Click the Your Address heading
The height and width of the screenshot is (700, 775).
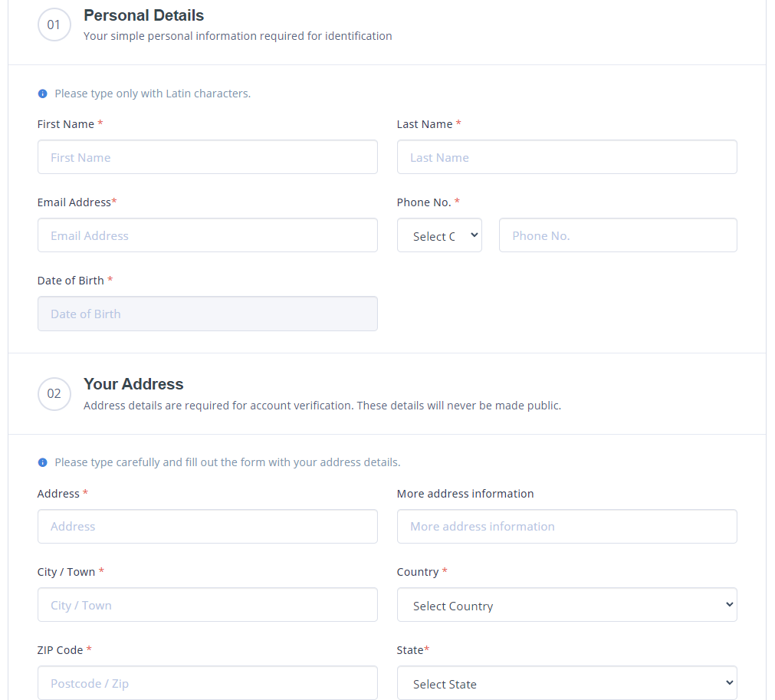point(133,384)
